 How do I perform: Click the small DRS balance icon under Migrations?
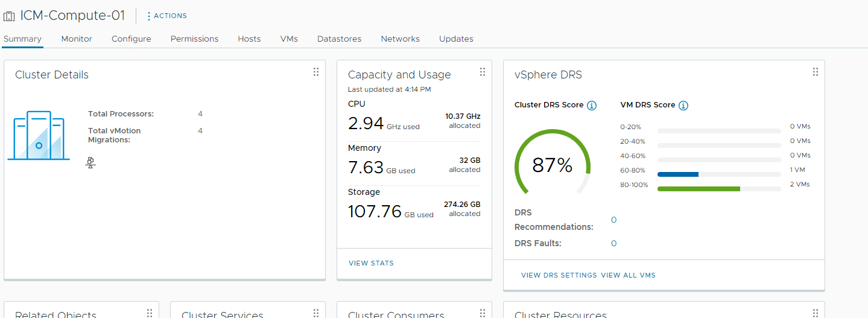click(90, 162)
